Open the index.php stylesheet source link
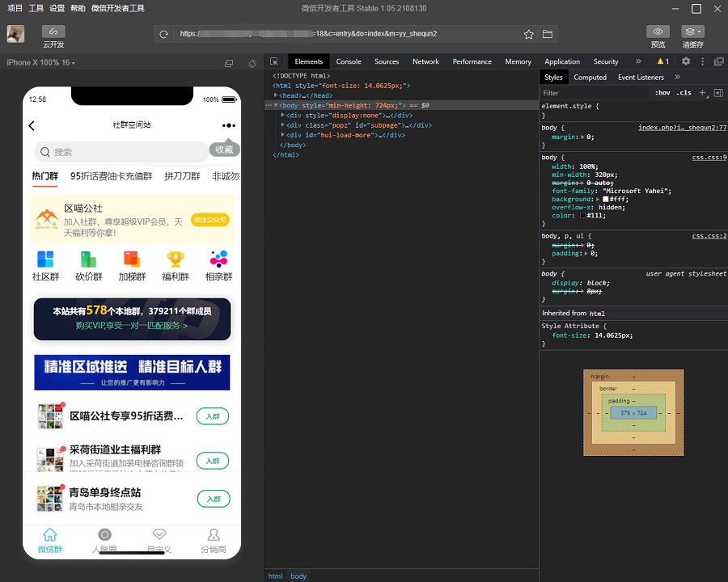The height and width of the screenshot is (582, 728). click(682, 128)
